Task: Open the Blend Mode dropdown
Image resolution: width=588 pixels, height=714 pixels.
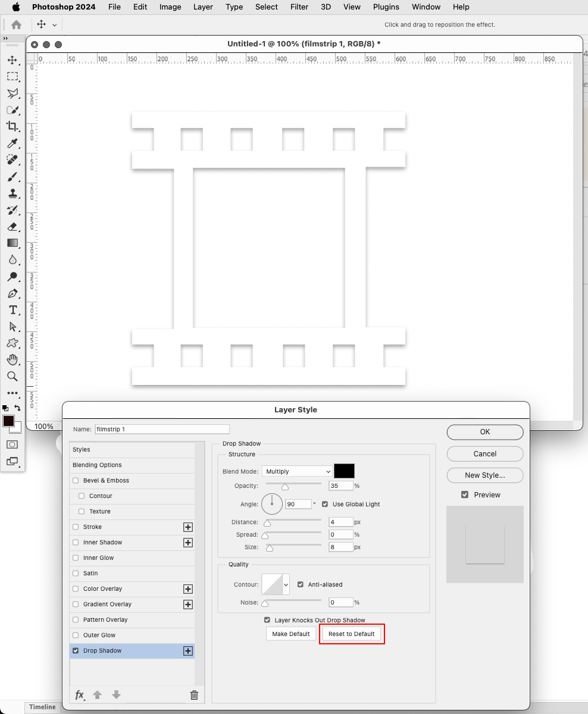Action: 297,471
